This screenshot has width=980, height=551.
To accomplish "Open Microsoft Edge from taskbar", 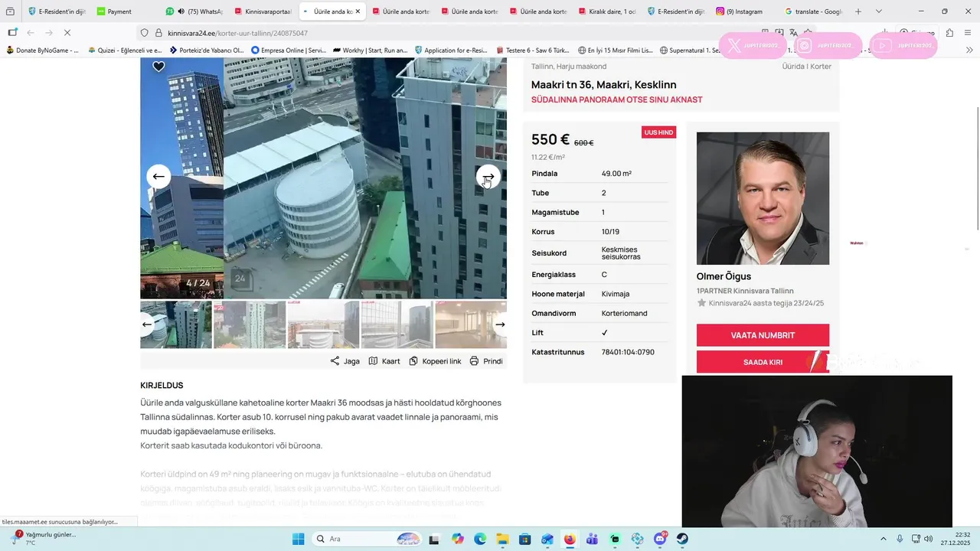I will click(x=480, y=539).
